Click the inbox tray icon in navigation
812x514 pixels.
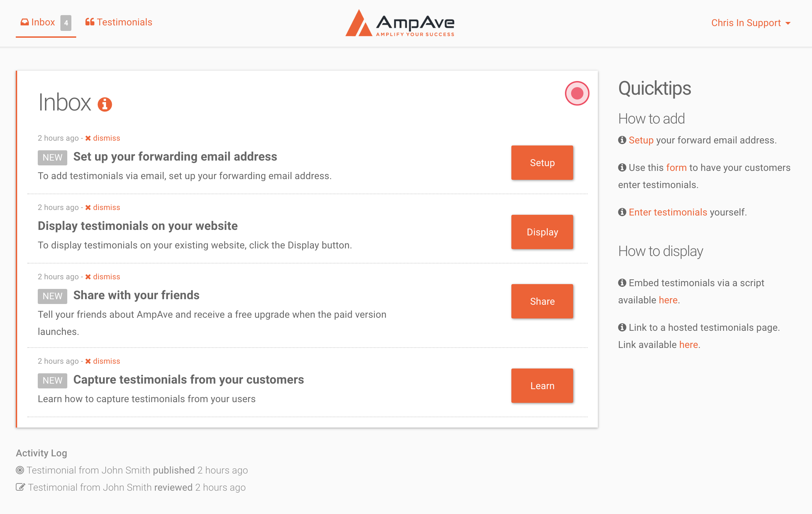click(24, 22)
